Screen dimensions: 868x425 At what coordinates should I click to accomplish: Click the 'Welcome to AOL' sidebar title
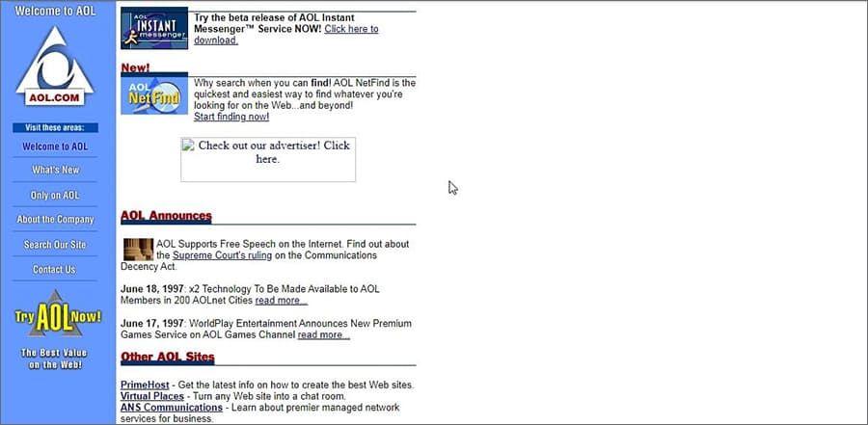(x=55, y=11)
